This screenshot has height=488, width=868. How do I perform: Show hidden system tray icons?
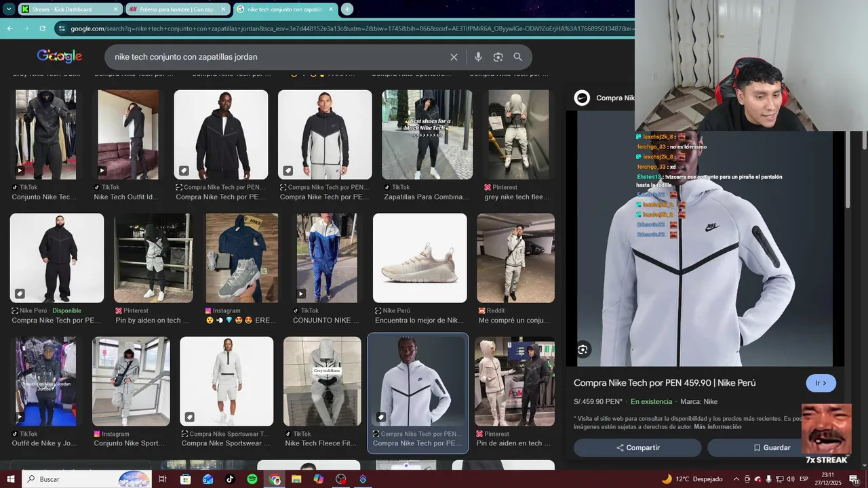tap(736, 479)
